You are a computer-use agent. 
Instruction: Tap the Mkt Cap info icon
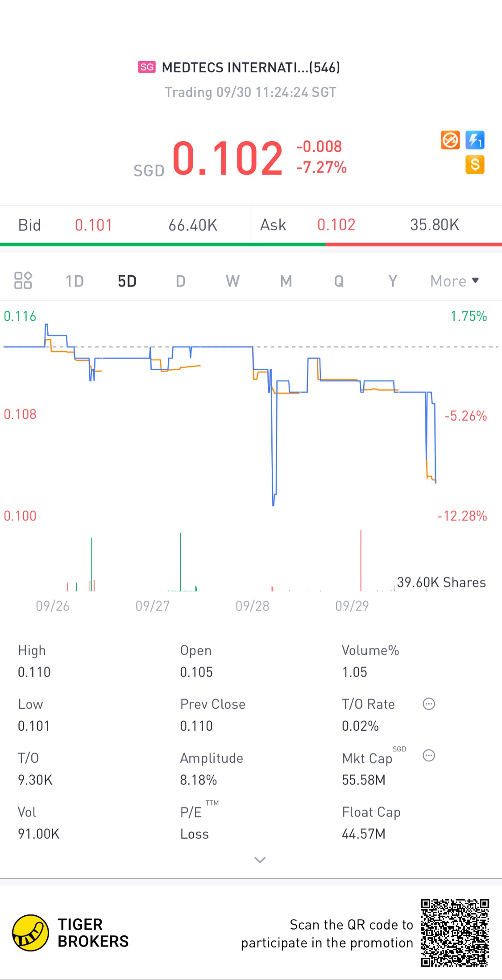pos(429,756)
